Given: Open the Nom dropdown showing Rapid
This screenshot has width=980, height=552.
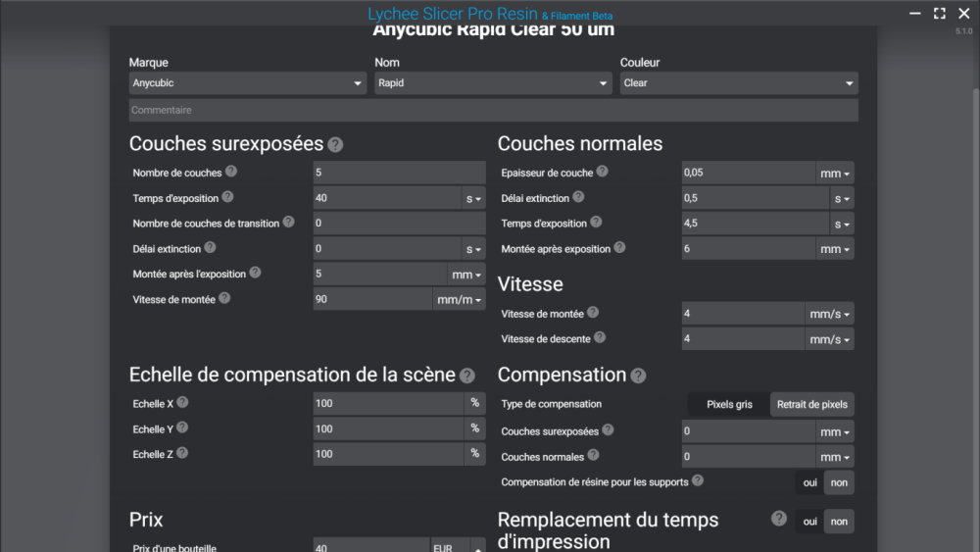Looking at the screenshot, I should point(493,83).
